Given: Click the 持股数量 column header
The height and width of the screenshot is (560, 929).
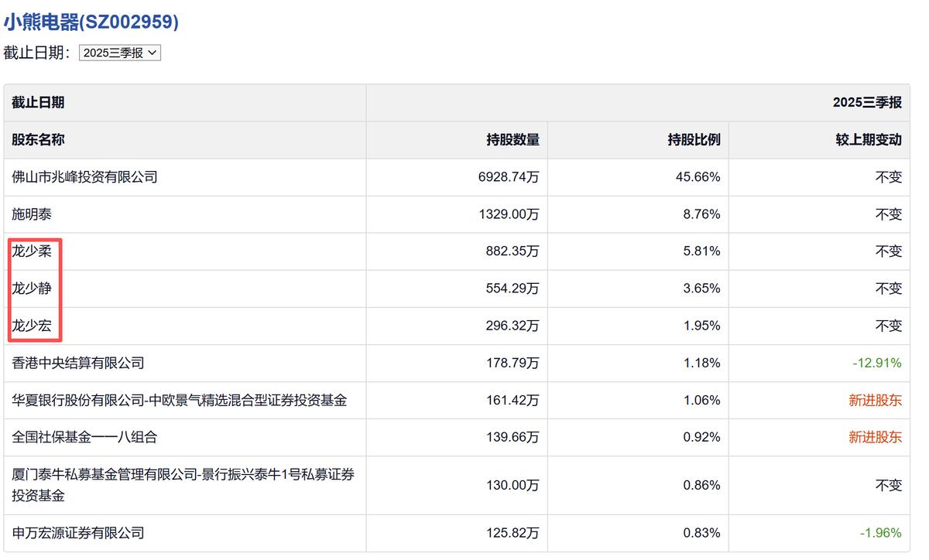Looking at the screenshot, I should (512, 140).
